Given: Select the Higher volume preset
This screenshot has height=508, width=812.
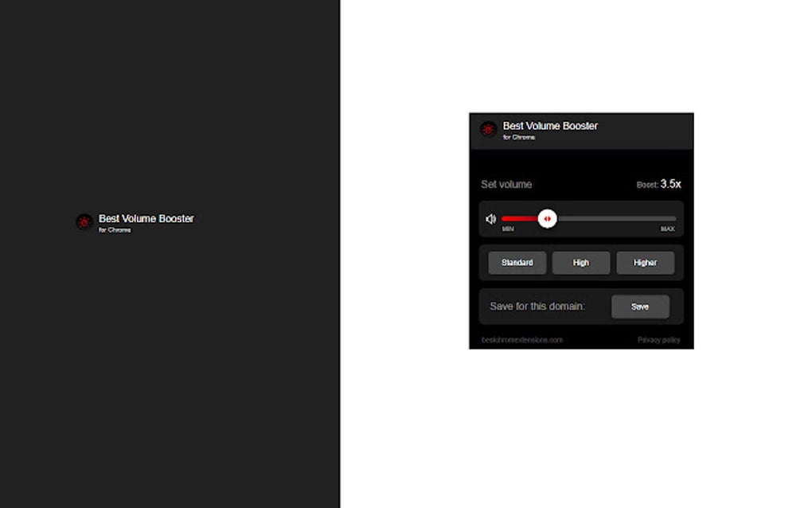Looking at the screenshot, I should tap(645, 263).
